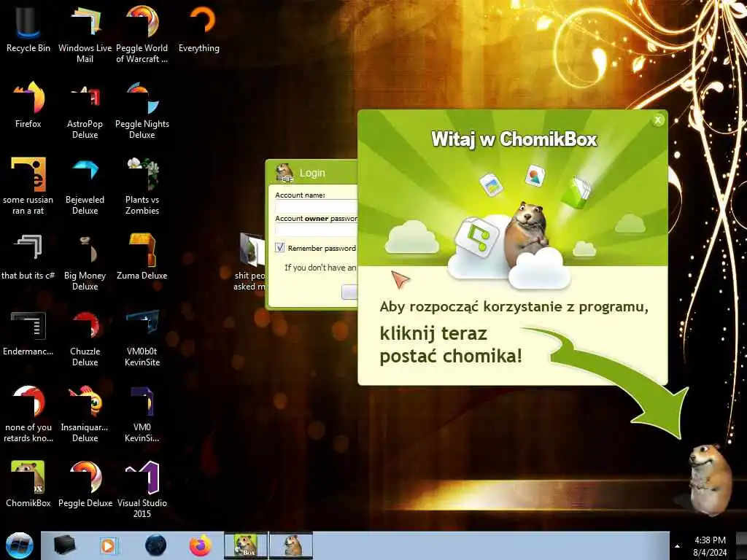The width and height of the screenshot is (747, 560).
Task: Switch to ChomikBox taskbar window
Action: click(246, 545)
